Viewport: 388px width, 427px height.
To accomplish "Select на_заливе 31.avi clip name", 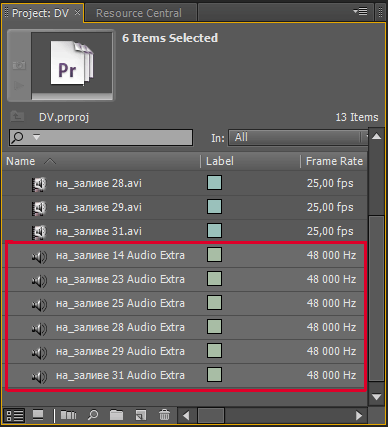I will pos(99,231).
